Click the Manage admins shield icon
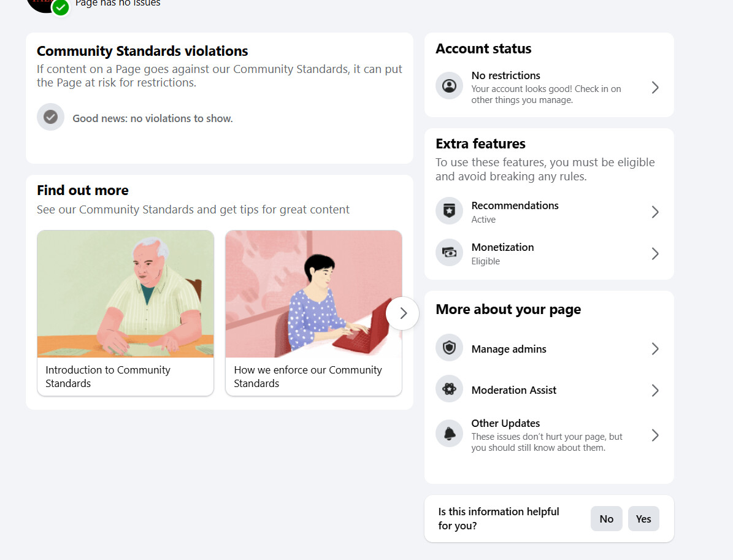 pos(449,348)
